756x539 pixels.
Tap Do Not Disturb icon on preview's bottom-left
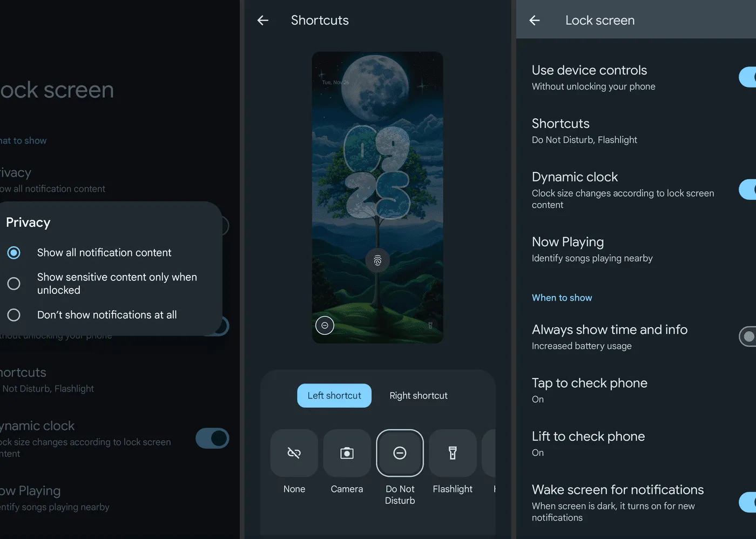coord(325,325)
